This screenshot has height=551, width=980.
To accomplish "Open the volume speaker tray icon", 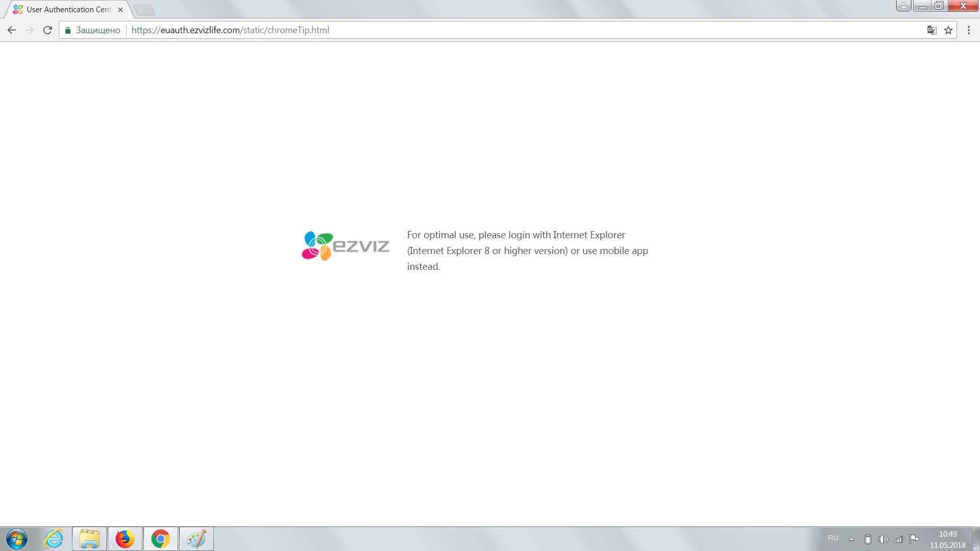I will point(883,539).
